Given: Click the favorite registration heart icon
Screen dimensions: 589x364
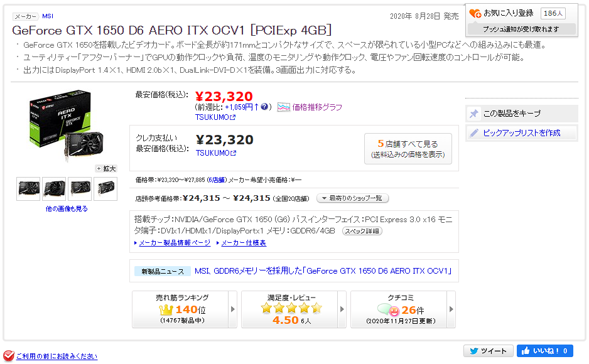Looking at the screenshot, I should [475, 13].
